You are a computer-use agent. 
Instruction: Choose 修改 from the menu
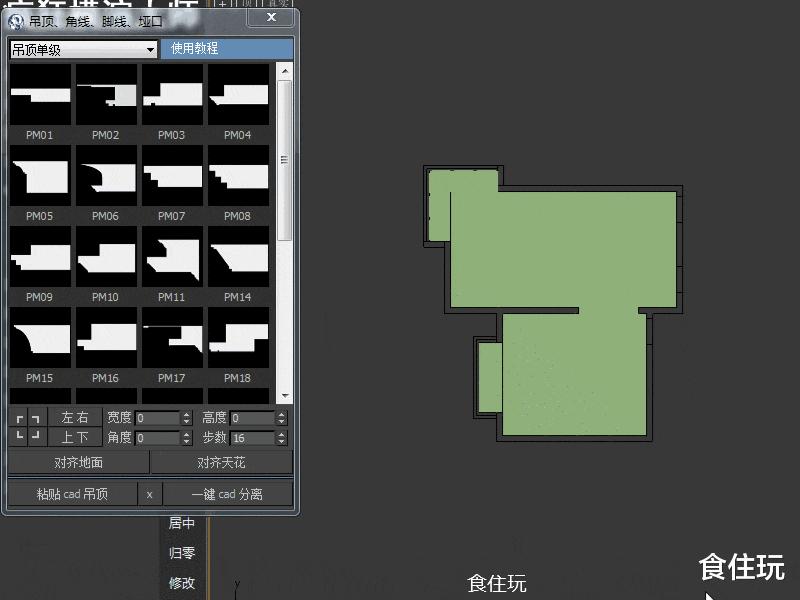(x=183, y=583)
